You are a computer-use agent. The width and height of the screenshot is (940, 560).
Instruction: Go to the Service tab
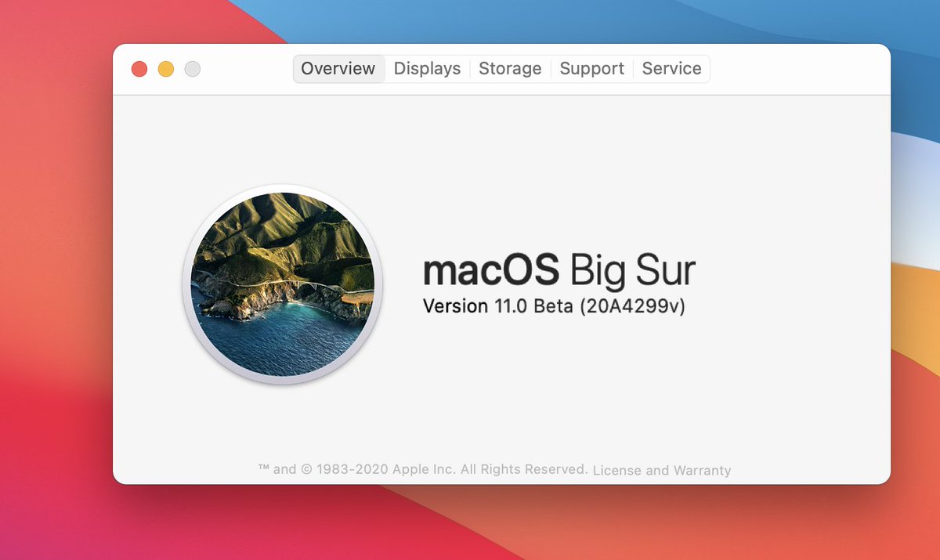pyautogui.click(x=671, y=69)
